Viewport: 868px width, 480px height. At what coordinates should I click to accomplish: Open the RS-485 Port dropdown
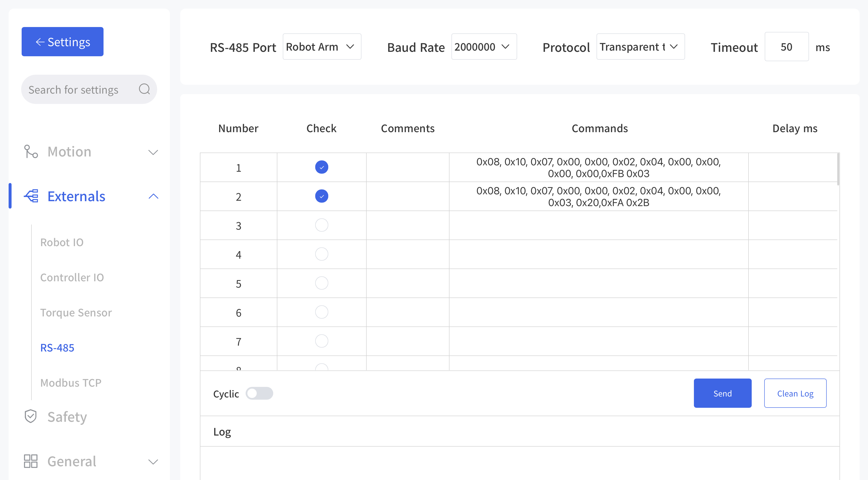tap(322, 47)
